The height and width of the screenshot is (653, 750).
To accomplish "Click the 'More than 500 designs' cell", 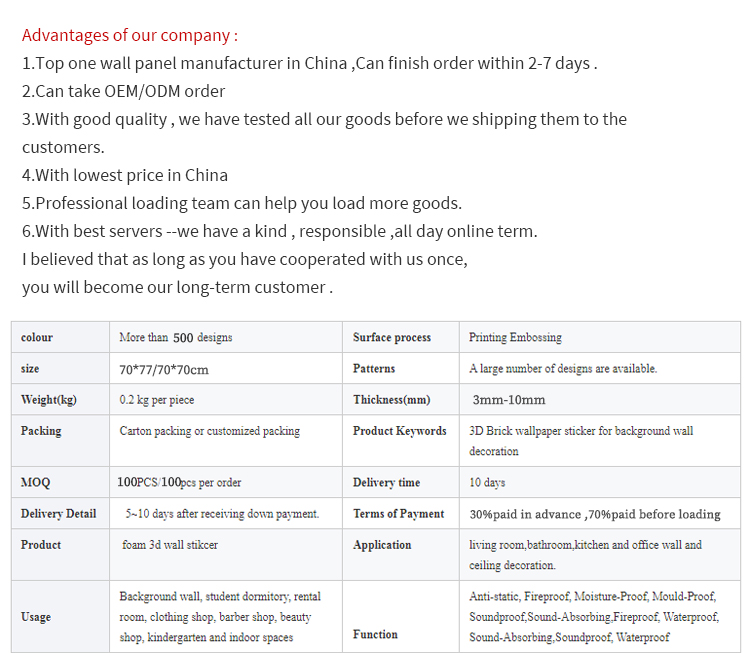I will click(176, 338).
